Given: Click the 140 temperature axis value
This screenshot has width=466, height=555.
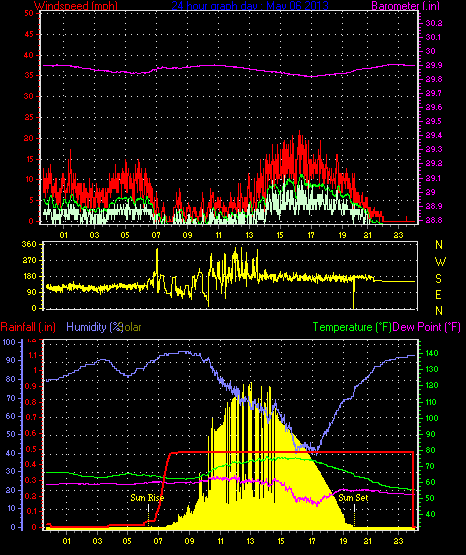Looking at the screenshot, I should click(431, 353).
